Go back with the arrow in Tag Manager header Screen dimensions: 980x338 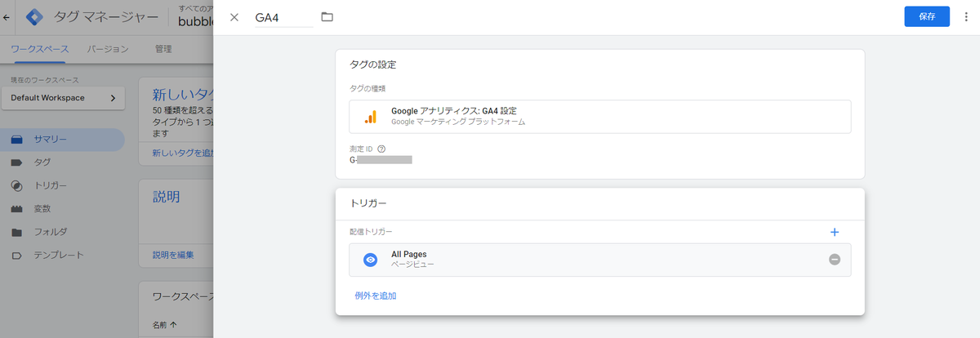pyautogui.click(x=7, y=17)
